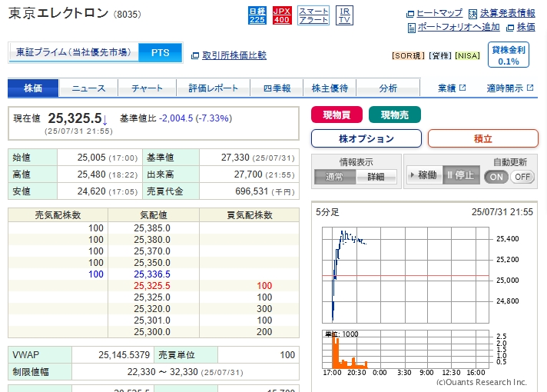Click the VWAP value 25,145.5379
The height and width of the screenshot is (392, 547).
pos(124,355)
